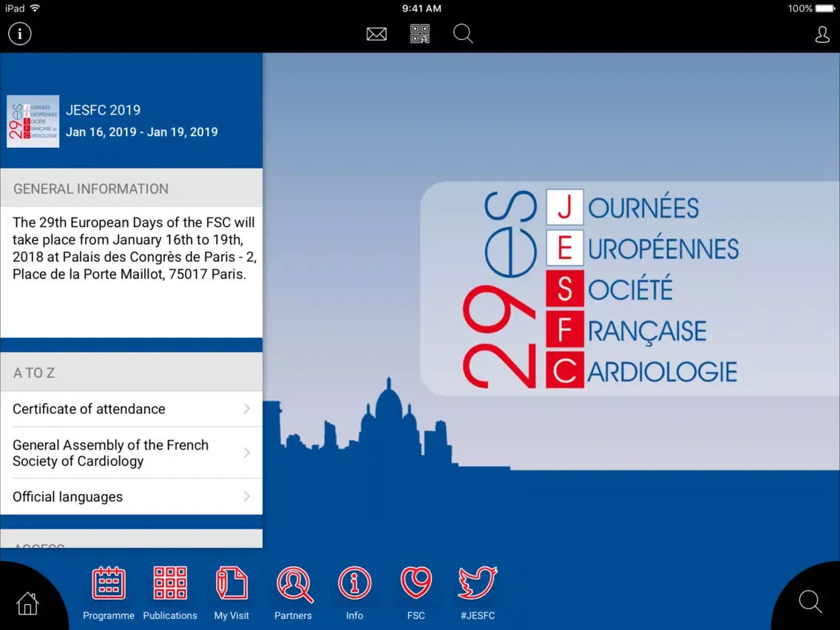This screenshot has height=630, width=840.
Task: Tap the A TO Z section header
Action: 132,372
